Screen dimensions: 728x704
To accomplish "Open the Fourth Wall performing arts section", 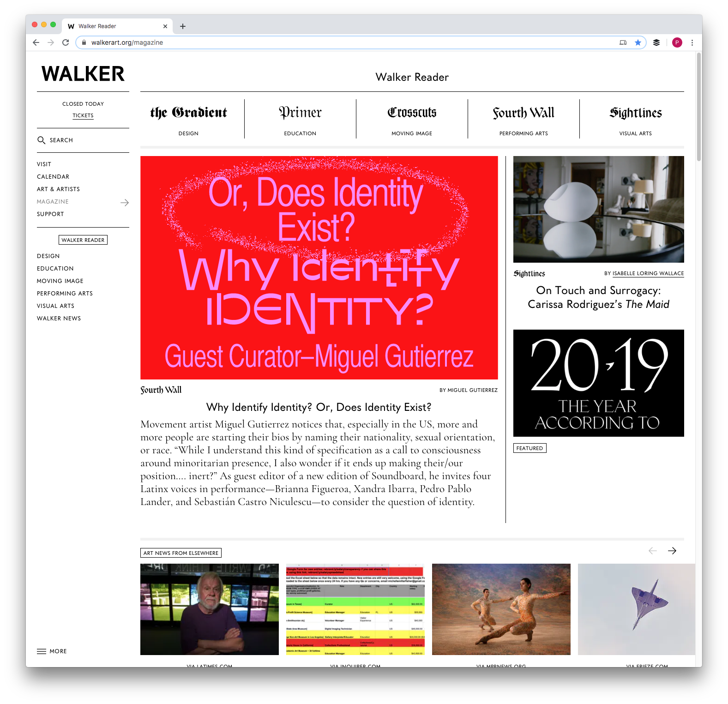I will (x=523, y=120).
